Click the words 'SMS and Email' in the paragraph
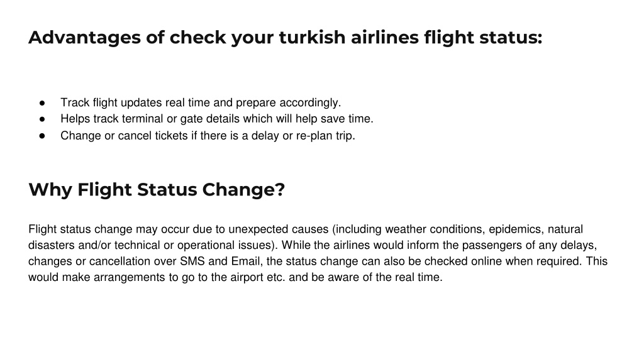 click(x=221, y=261)
